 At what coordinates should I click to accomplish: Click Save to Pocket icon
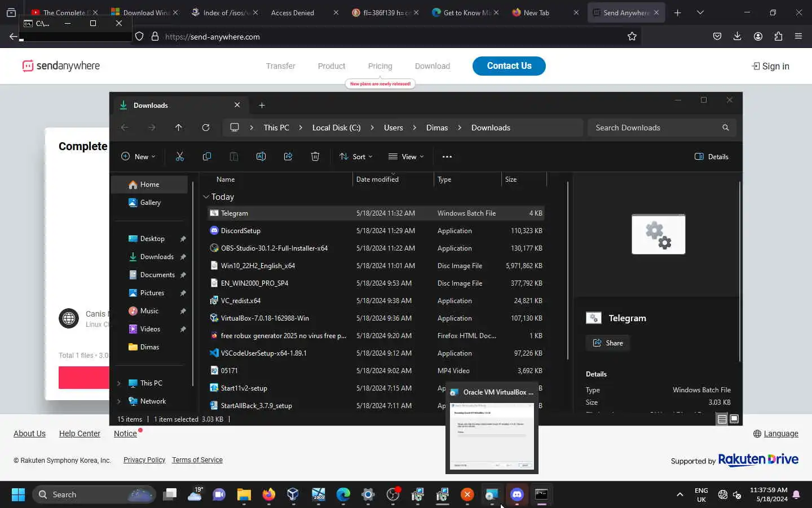pyautogui.click(x=717, y=36)
